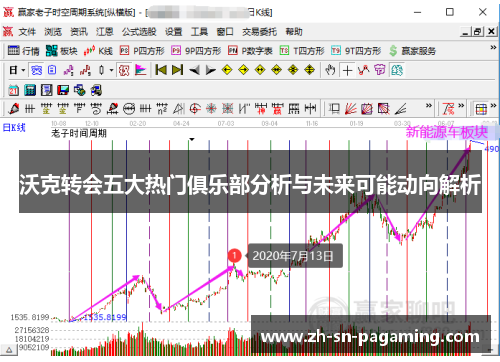Viewport: 500px width, 362px height.
Task: Click the red fan lines icon
Action: (x=350, y=109)
